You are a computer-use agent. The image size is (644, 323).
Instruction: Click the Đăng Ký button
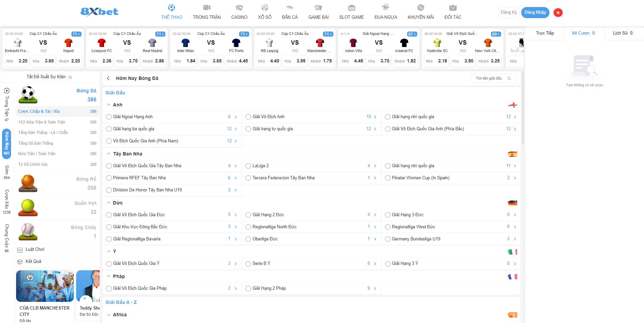pos(508,12)
